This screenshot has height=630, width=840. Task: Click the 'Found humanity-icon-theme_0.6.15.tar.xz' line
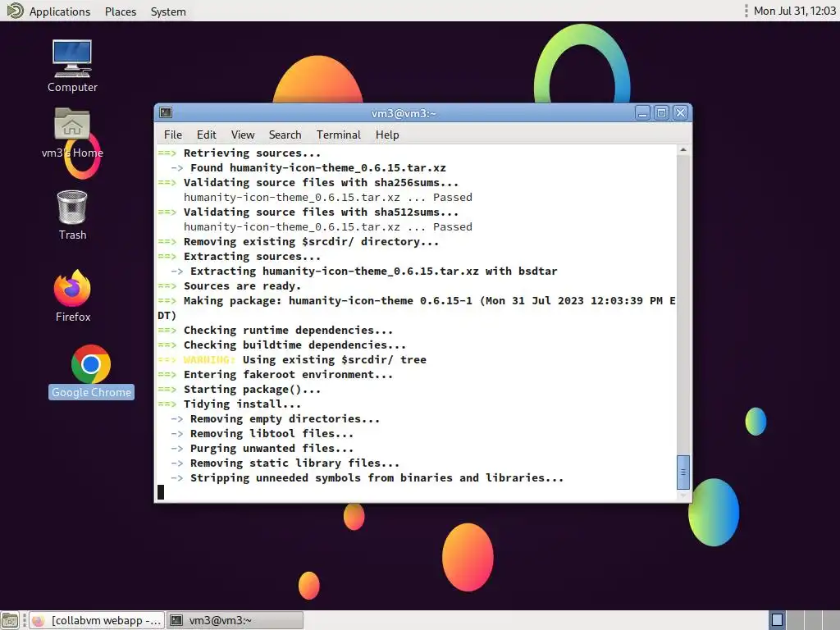point(308,167)
